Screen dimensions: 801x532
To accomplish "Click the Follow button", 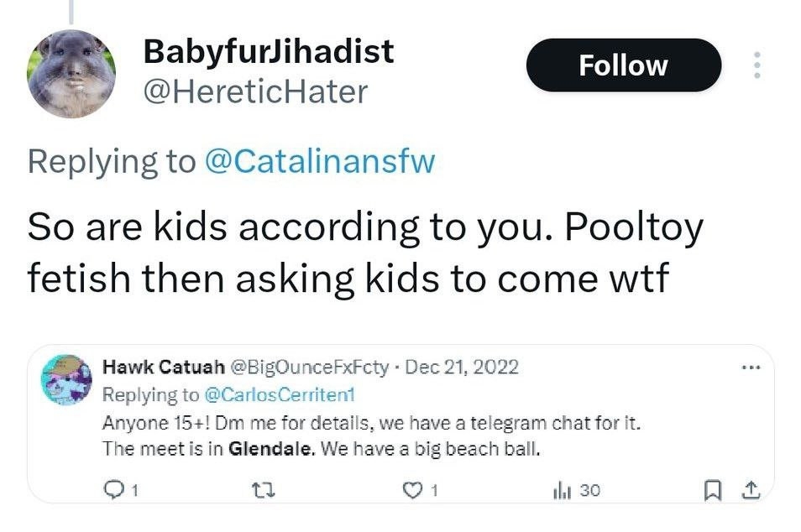I will point(623,66).
